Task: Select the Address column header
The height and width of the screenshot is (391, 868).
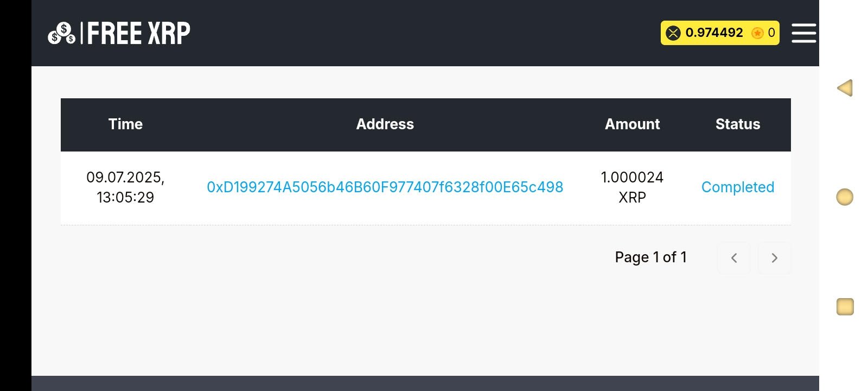Action: [x=385, y=124]
